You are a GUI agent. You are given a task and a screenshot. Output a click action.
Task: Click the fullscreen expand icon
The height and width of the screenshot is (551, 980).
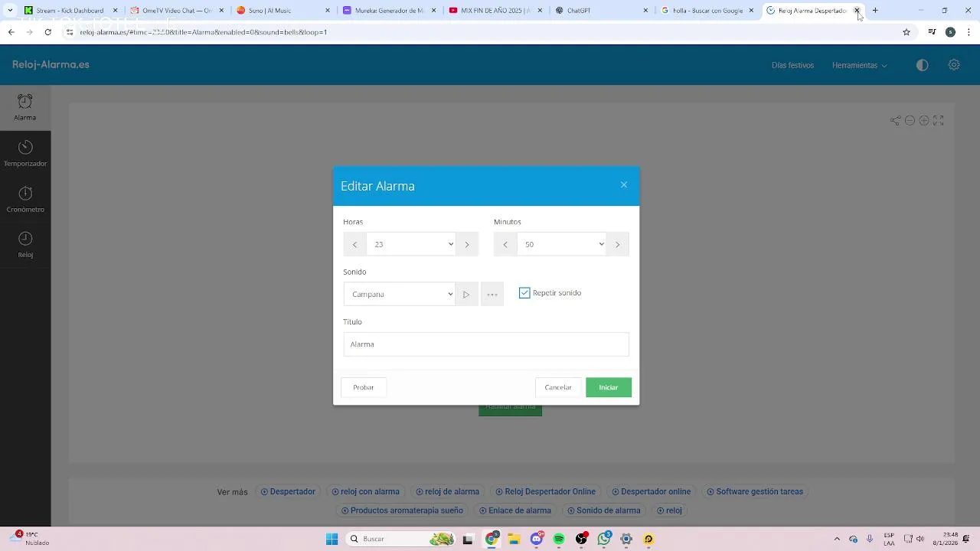pos(939,120)
